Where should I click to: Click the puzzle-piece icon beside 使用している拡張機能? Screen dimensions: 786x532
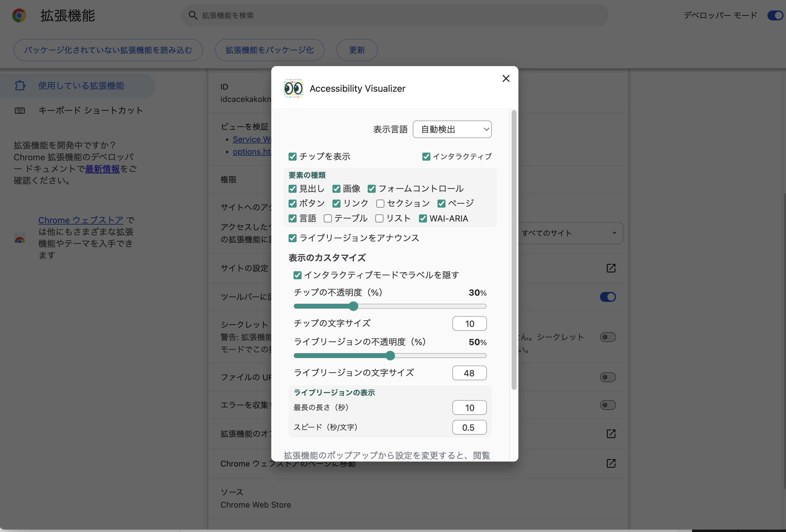click(20, 86)
